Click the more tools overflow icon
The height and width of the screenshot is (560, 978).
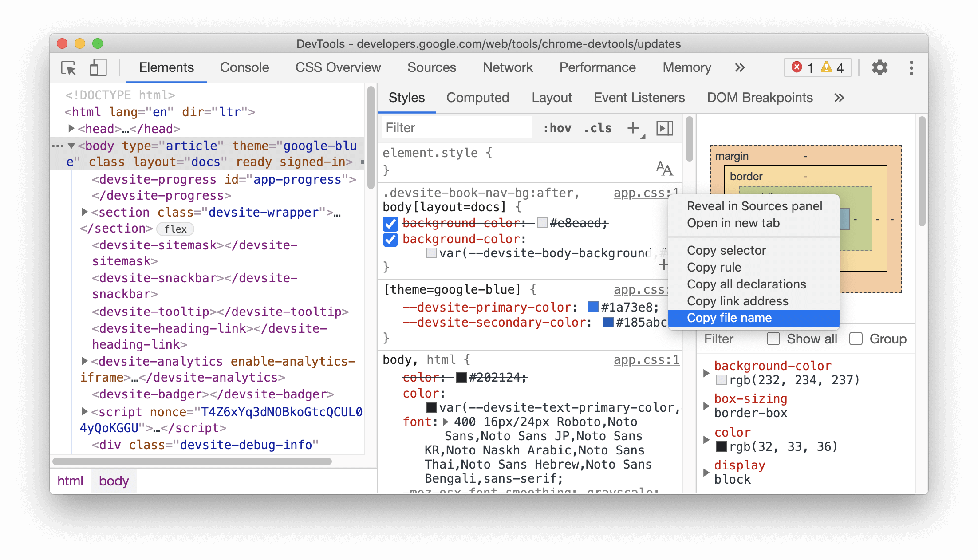point(739,67)
